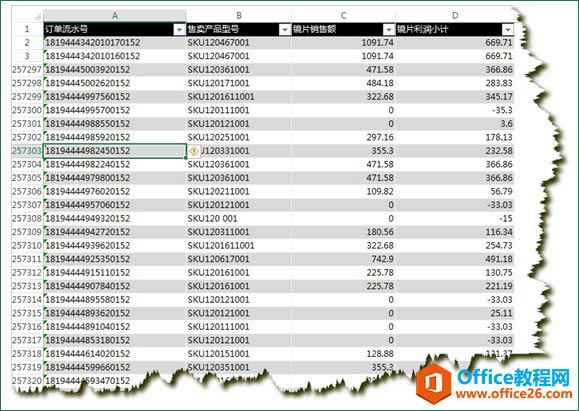Open the filter dropdown for 订单流水号
Viewport: 579px width, 411px height.
(179, 30)
